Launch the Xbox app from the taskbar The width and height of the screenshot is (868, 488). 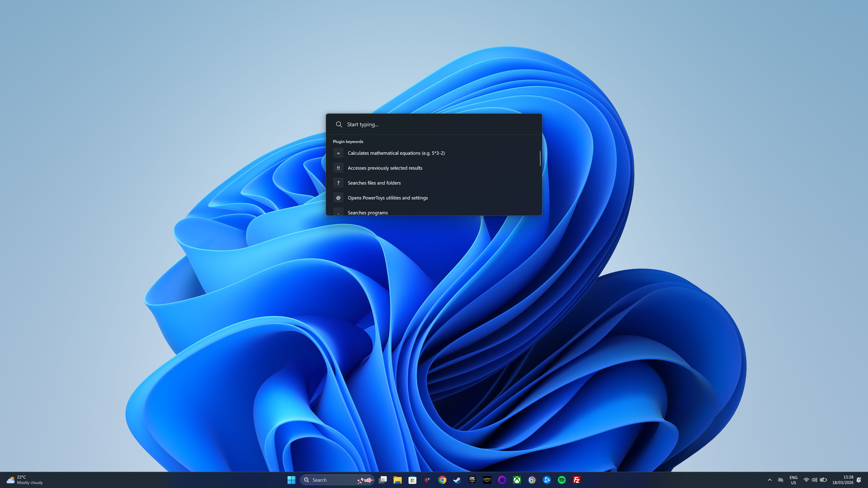[517, 480]
